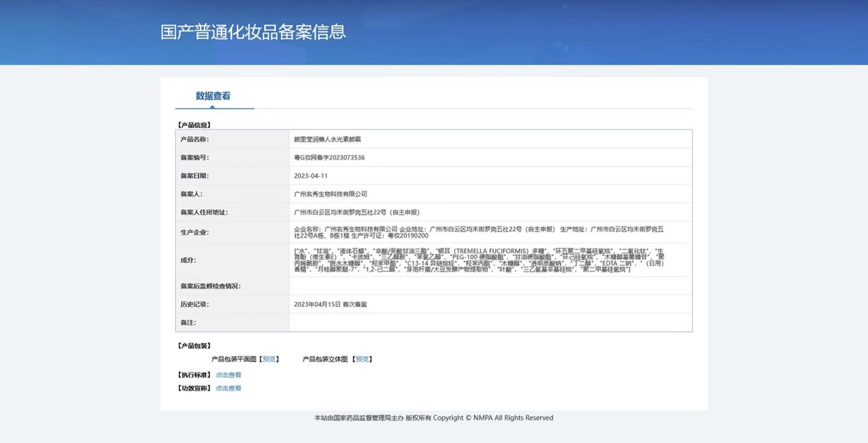Viewport: 868px width, 443px height.
Task: Click the NMPA copyright footer text
Action: coord(433,418)
